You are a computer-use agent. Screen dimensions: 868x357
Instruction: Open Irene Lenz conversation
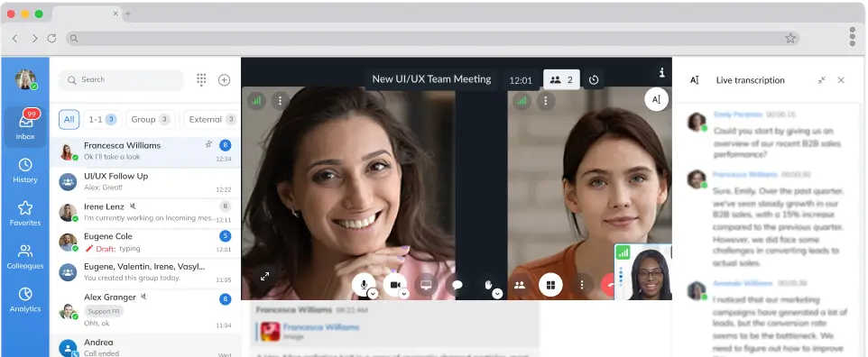pos(145,213)
